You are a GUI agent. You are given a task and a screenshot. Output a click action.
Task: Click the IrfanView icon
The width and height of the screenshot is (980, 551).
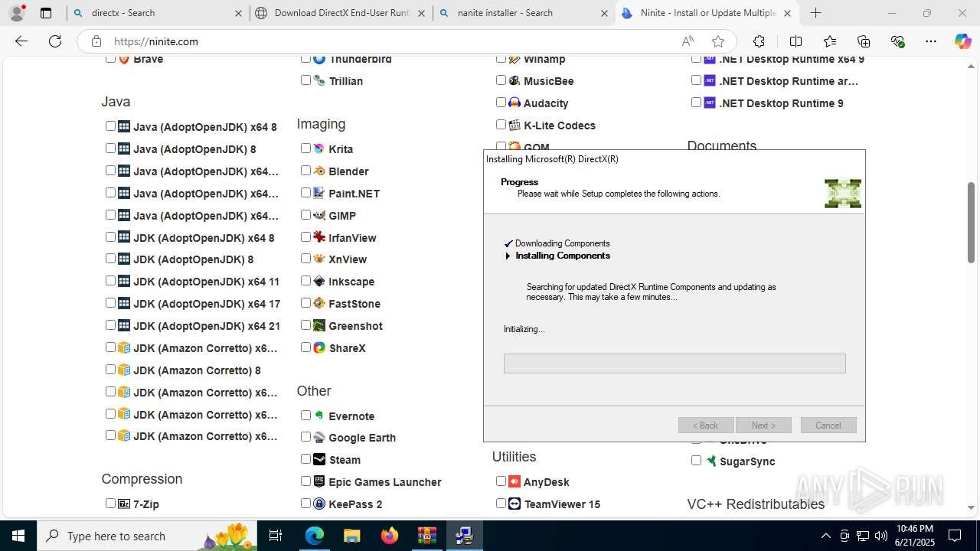[x=319, y=237]
